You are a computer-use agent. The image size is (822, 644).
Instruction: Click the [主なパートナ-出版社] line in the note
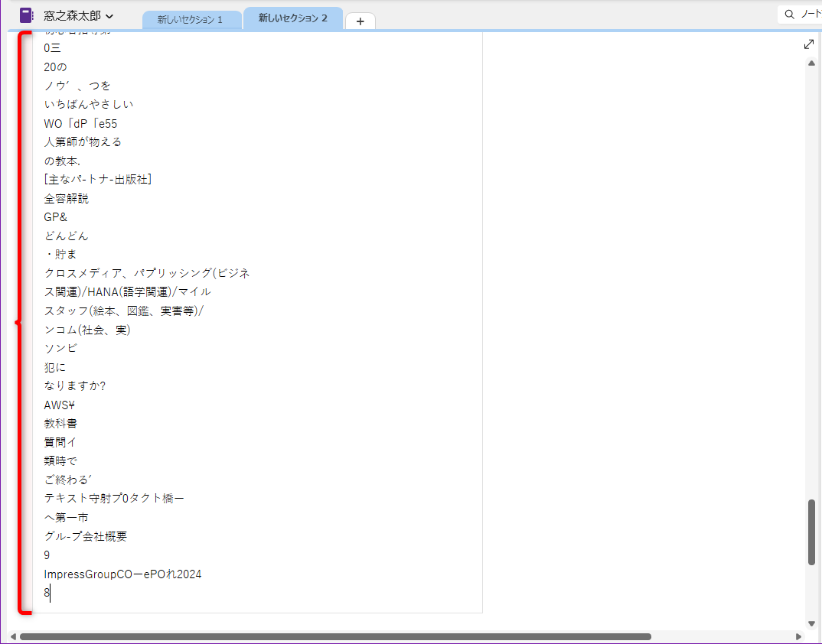coord(97,178)
